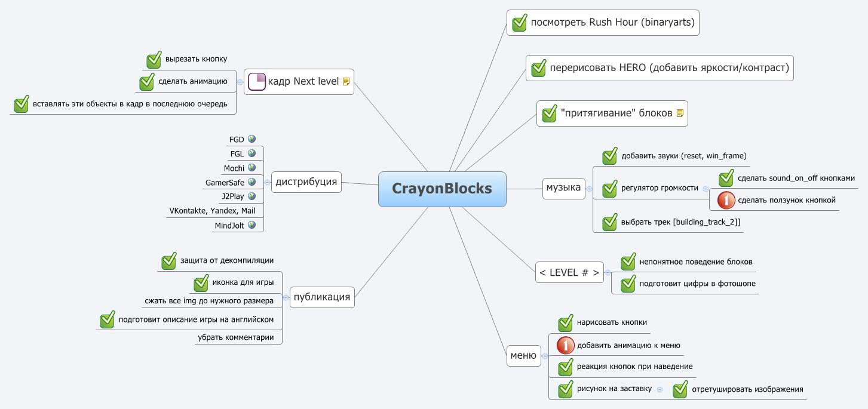Viewport: 868px width, 409px height.
Task: Collapse the "дистрибуция" branch
Action: point(268,182)
